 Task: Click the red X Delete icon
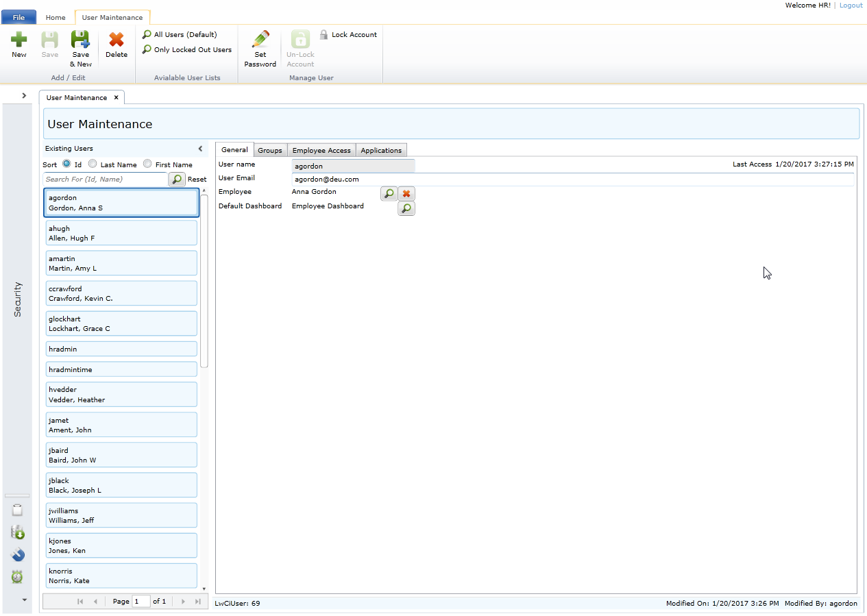pyautogui.click(x=117, y=40)
